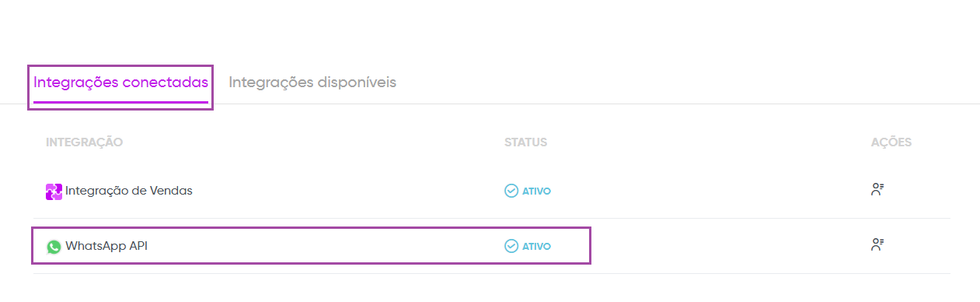Open the WhatsApp API name link
Screen dimensions: 980x302
click(x=106, y=246)
